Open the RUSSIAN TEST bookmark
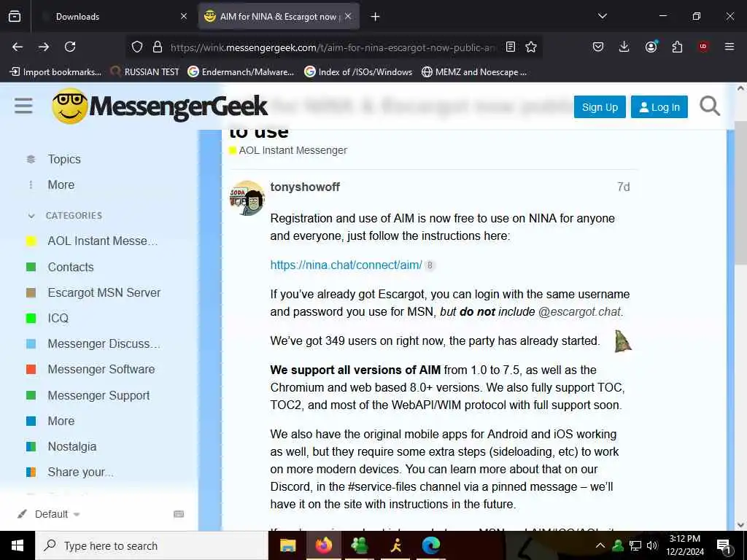Image resolution: width=747 pixels, height=560 pixels. pyautogui.click(x=145, y=72)
